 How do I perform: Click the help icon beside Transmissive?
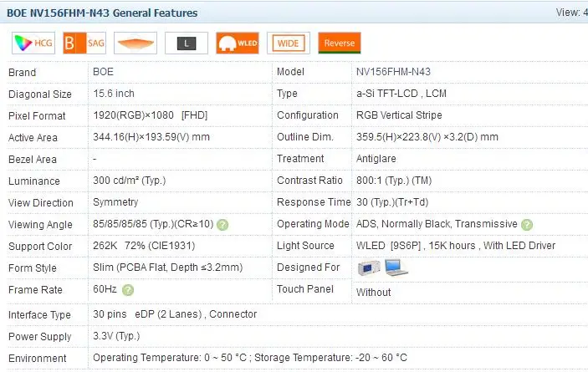(x=527, y=225)
